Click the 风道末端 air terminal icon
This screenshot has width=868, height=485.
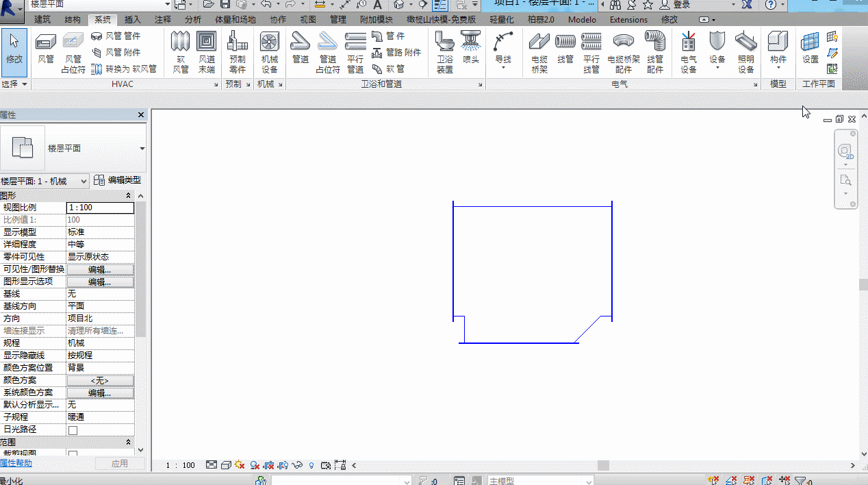click(207, 53)
